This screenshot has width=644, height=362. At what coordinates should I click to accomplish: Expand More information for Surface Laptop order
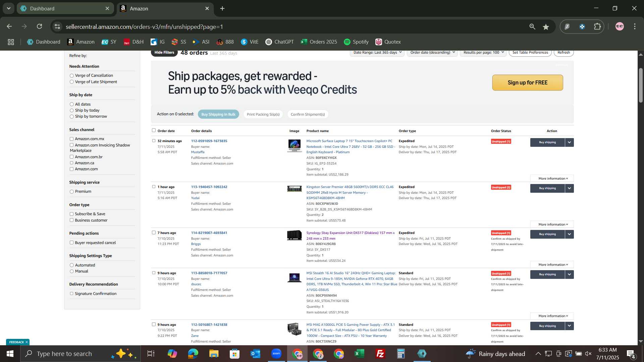click(x=552, y=179)
